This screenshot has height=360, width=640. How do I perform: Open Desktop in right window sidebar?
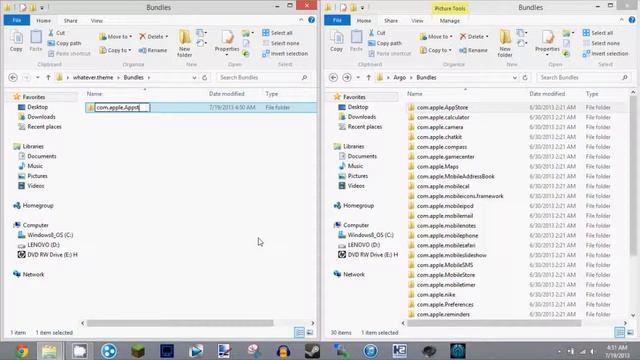tap(358, 107)
